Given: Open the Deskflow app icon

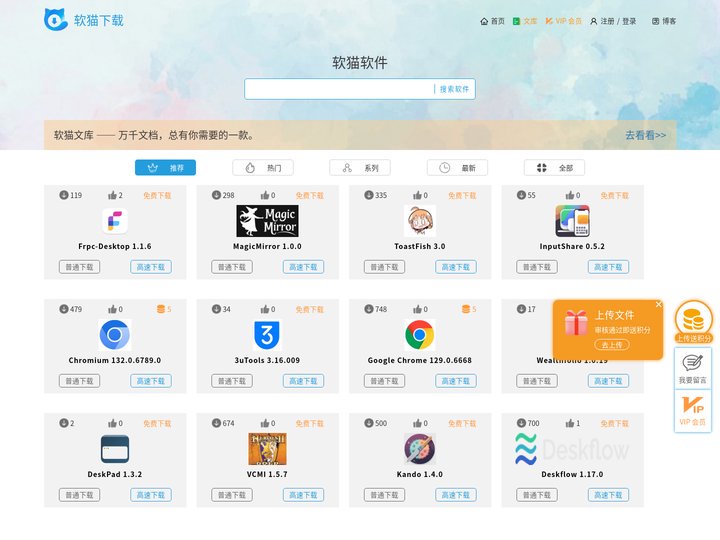Looking at the screenshot, I should (x=572, y=449).
